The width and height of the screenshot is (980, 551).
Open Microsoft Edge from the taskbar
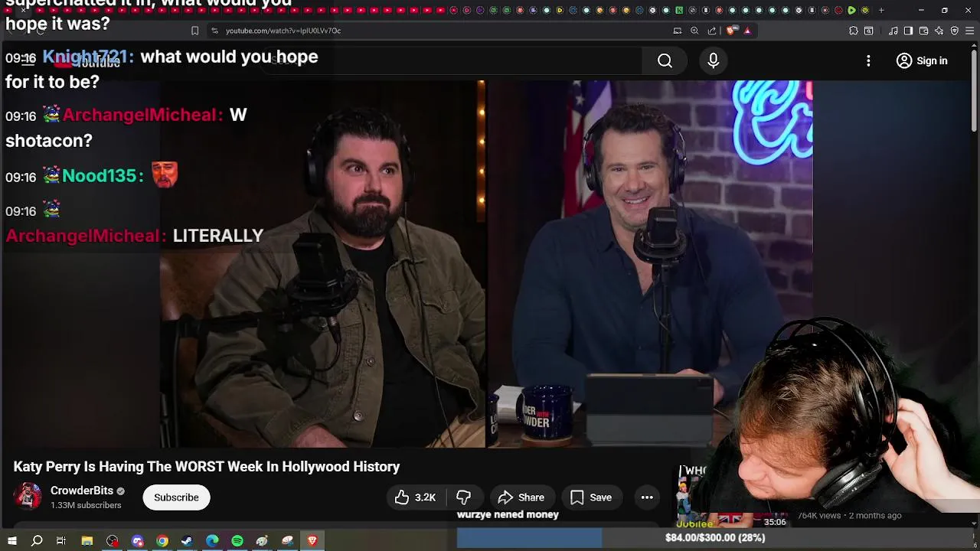tap(212, 541)
